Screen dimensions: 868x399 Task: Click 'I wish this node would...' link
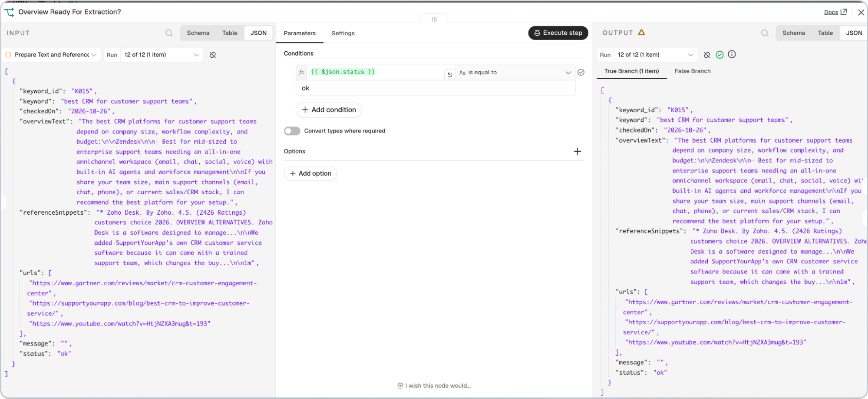click(x=434, y=386)
